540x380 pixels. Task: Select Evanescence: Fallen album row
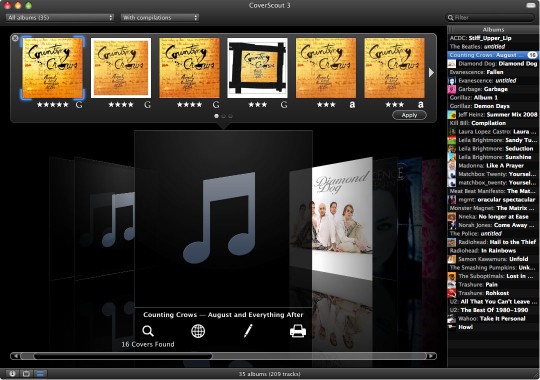tap(493, 72)
